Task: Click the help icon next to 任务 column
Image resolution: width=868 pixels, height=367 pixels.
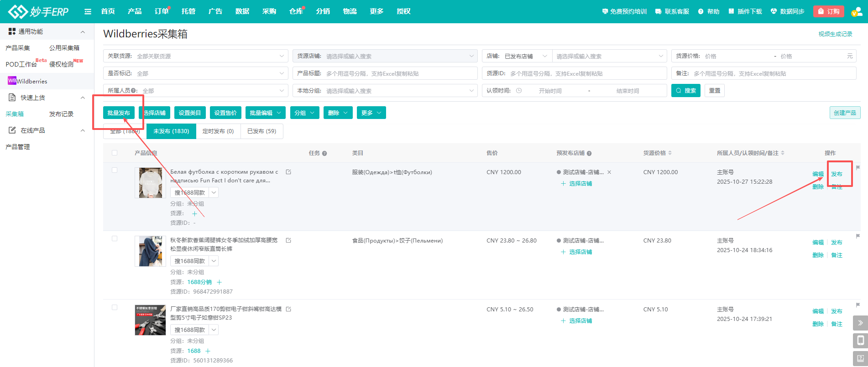Action: click(x=324, y=153)
